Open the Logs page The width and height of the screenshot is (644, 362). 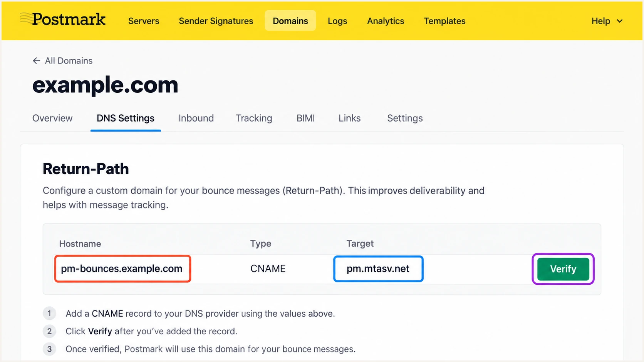337,21
